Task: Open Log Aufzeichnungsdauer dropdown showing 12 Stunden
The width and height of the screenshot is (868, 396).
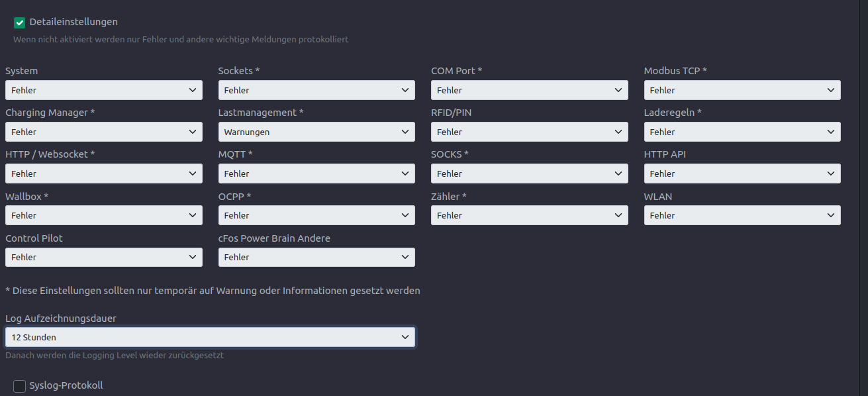Action: pos(210,337)
